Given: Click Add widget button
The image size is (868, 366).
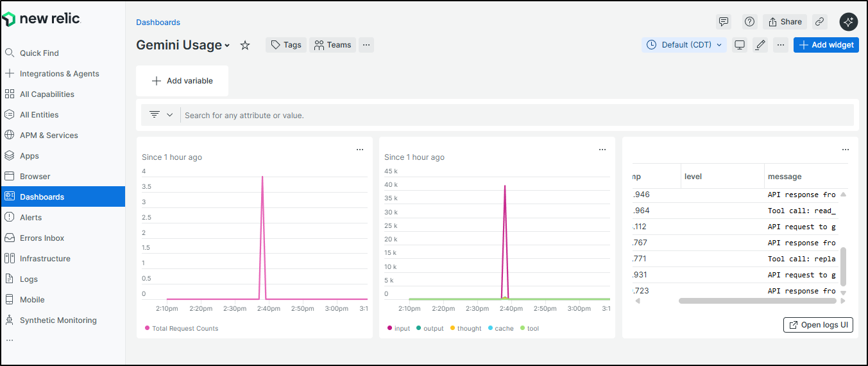Looking at the screenshot, I should pos(826,45).
